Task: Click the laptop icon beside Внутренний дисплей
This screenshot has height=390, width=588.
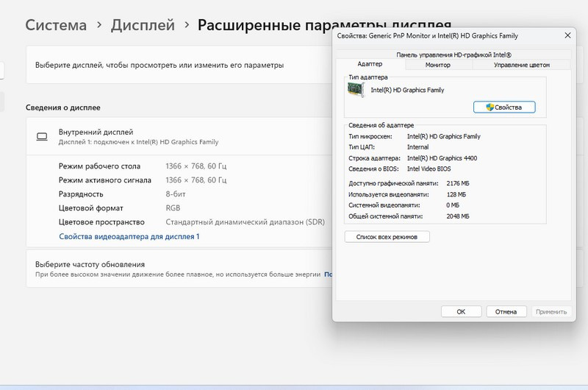Action: pos(42,137)
